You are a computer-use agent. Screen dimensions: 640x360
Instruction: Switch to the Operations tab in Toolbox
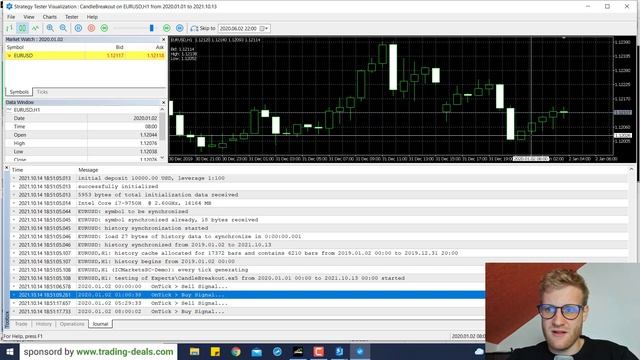[x=72, y=324]
